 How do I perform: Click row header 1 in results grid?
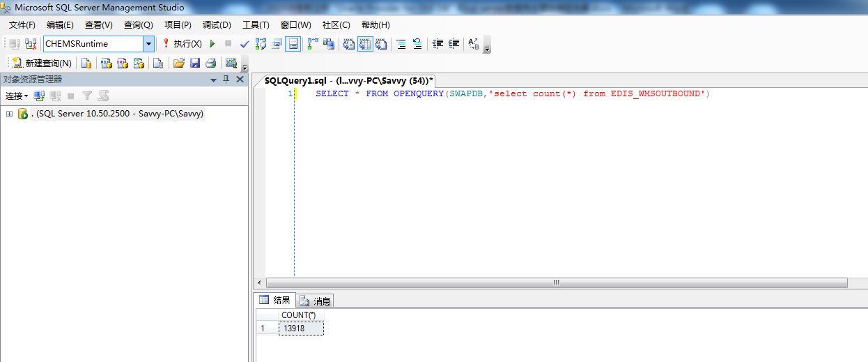click(x=266, y=329)
